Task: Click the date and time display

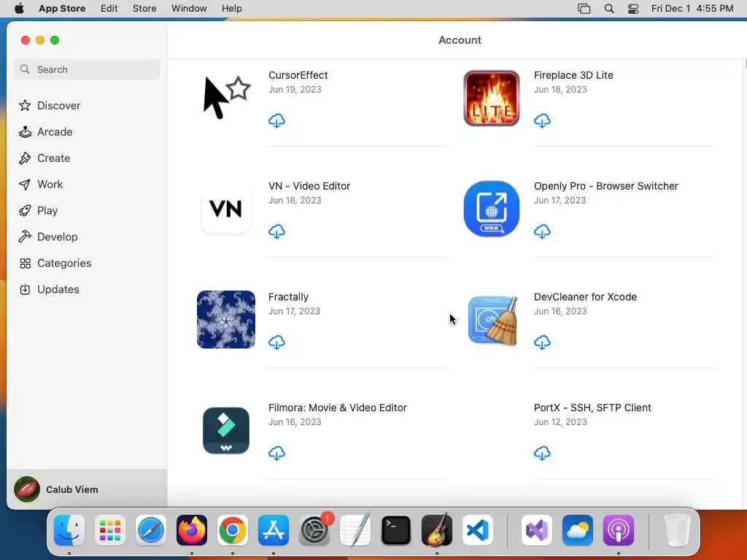Action: click(692, 9)
